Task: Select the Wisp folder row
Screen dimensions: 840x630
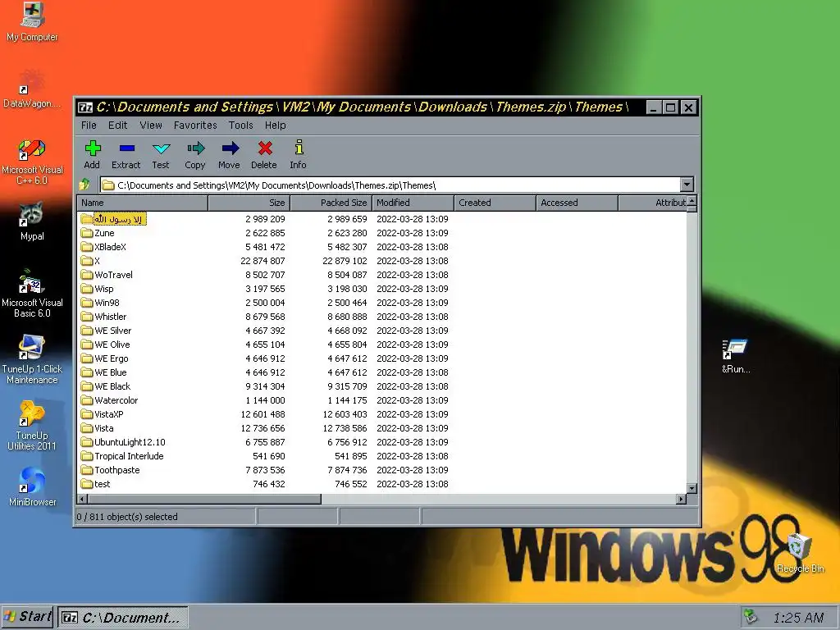Action: [382, 289]
